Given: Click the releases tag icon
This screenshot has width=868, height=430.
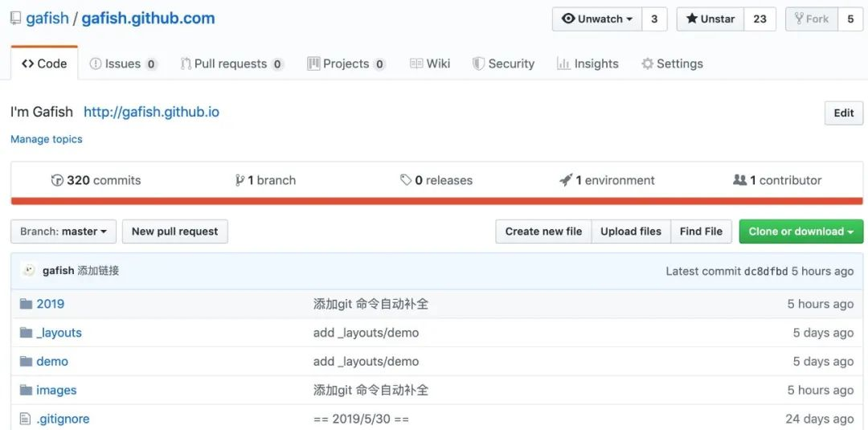Looking at the screenshot, I should click(406, 180).
